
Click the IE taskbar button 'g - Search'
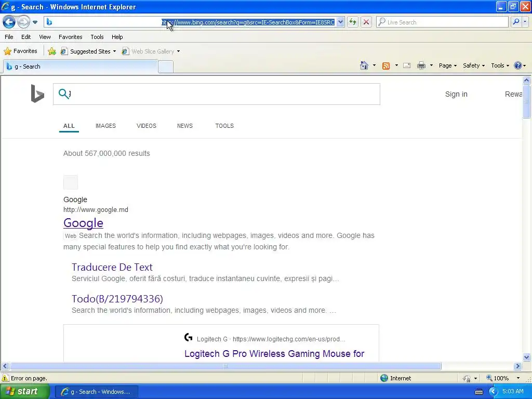click(x=96, y=392)
